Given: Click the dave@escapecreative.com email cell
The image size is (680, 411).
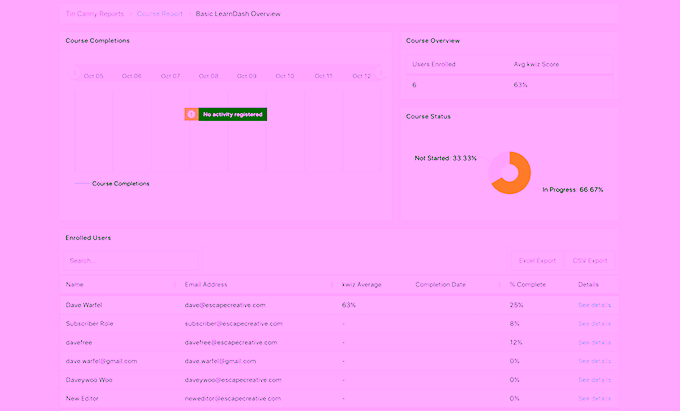Looking at the screenshot, I should click(x=225, y=305).
